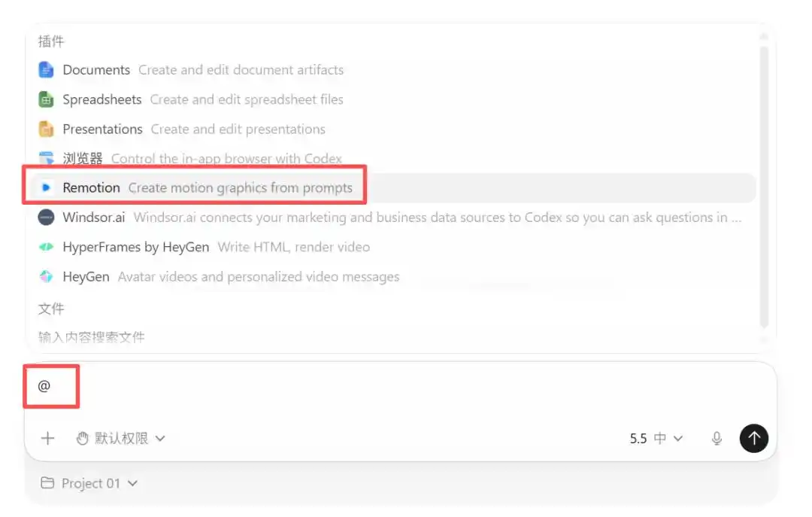The image size is (812, 517).
Task: Click the 文件 section header
Action: pyautogui.click(x=51, y=309)
